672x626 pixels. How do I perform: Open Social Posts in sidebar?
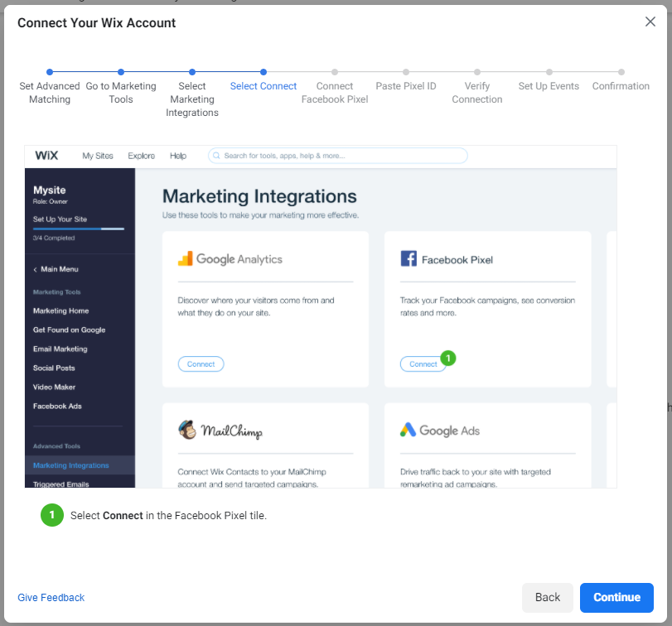point(54,368)
